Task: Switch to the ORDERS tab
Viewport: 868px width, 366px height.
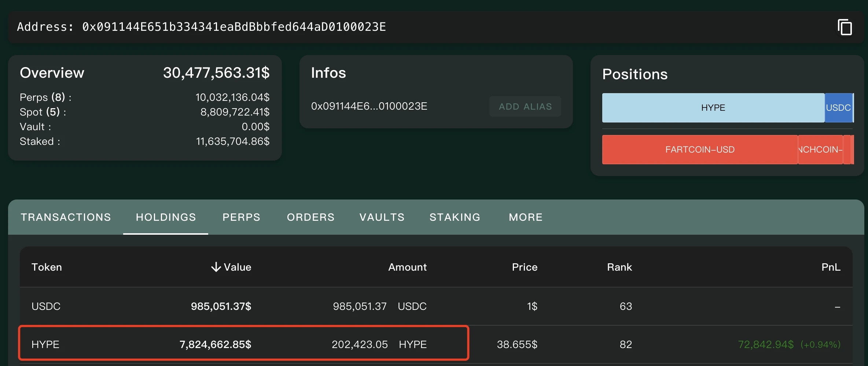Action: click(x=310, y=217)
